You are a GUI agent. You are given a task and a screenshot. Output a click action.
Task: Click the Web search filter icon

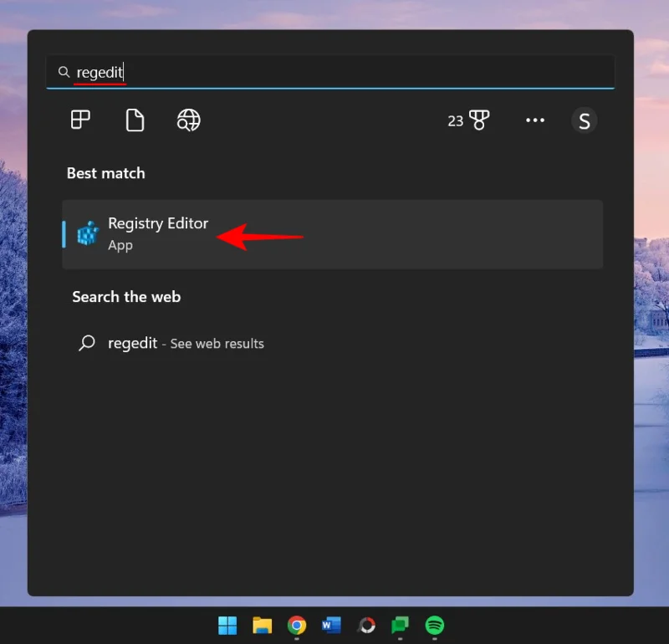coord(187,120)
